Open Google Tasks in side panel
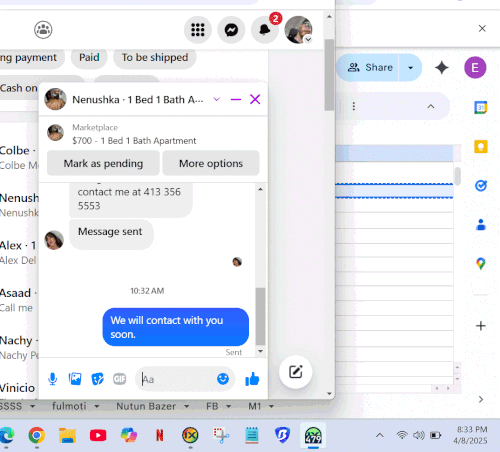Image resolution: width=500 pixels, height=452 pixels. click(x=481, y=185)
